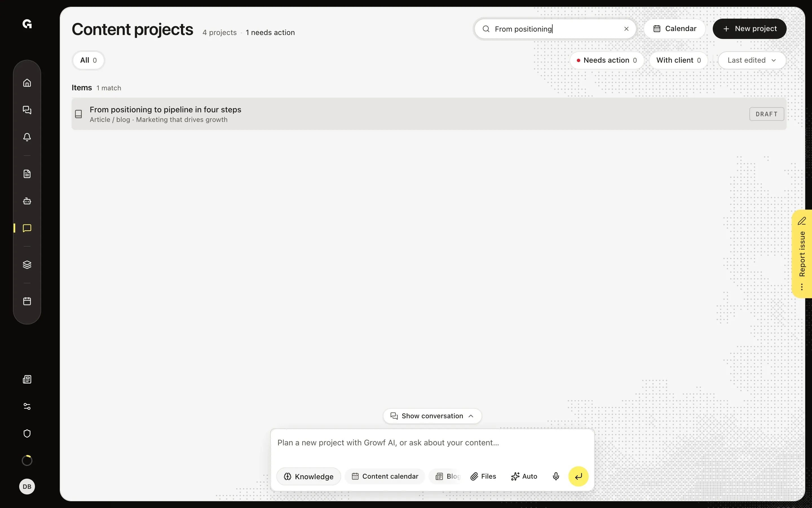
Task: Open the sliders settings icon
Action: point(27,406)
